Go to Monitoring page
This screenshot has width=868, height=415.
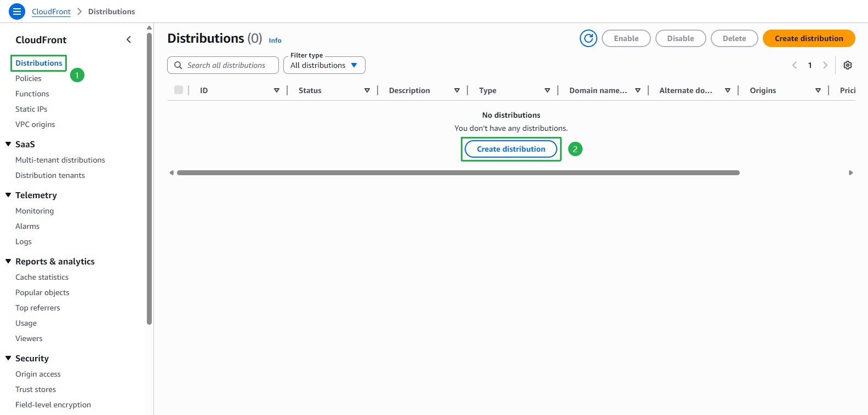click(x=35, y=211)
